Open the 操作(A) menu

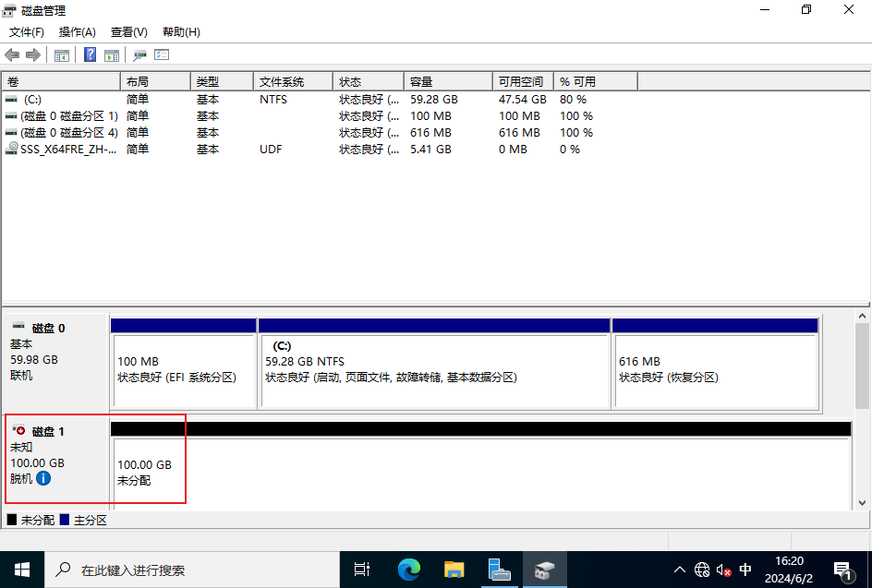78,32
